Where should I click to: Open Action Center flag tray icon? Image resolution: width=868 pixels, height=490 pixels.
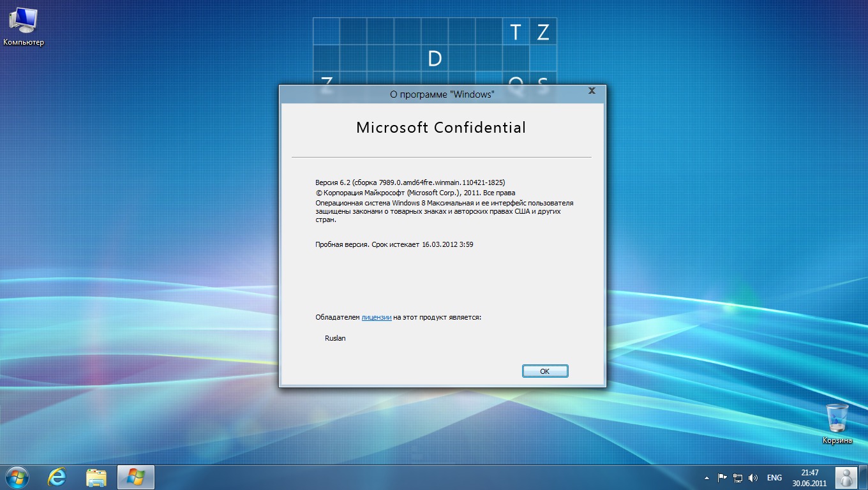click(722, 477)
